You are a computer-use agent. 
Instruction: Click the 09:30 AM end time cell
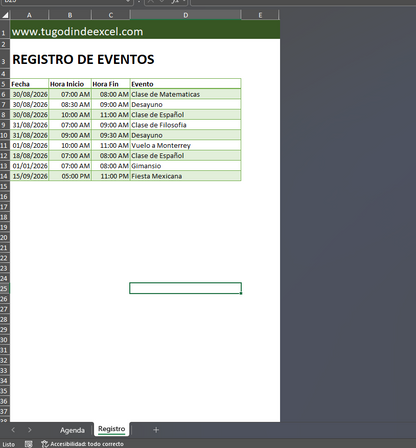[111, 135]
